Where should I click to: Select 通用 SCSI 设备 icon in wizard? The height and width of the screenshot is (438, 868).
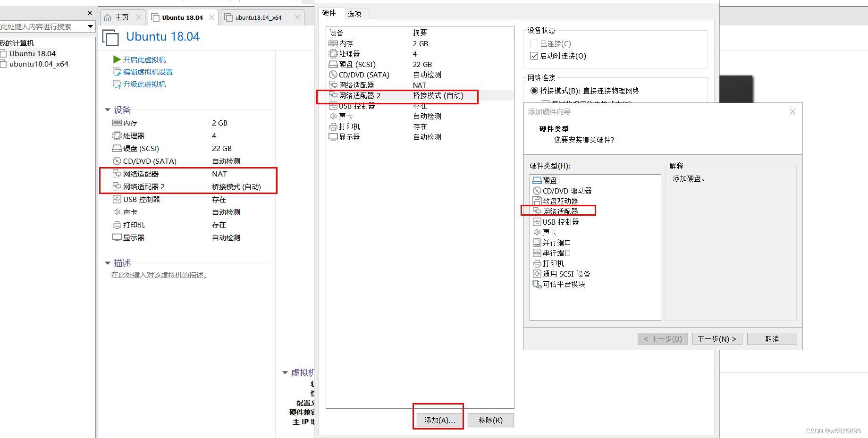537,274
